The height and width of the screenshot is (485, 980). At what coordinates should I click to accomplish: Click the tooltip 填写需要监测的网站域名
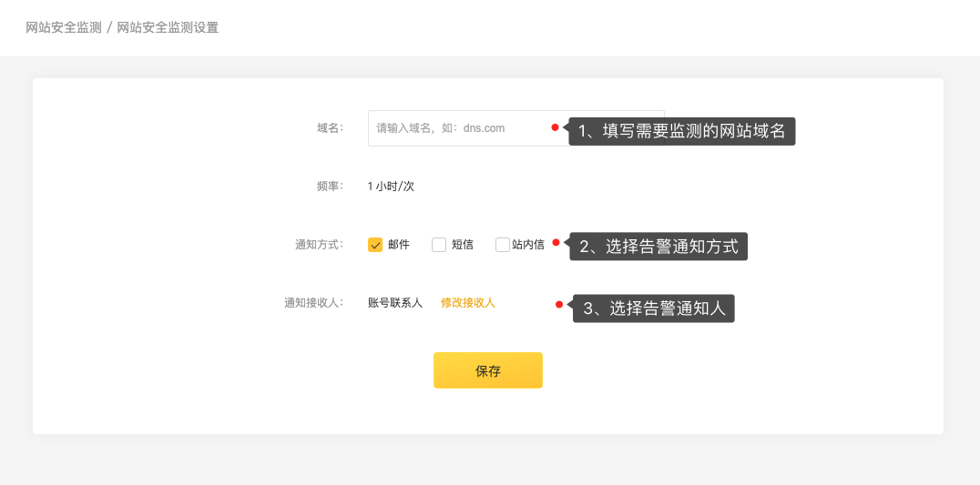coord(682,131)
